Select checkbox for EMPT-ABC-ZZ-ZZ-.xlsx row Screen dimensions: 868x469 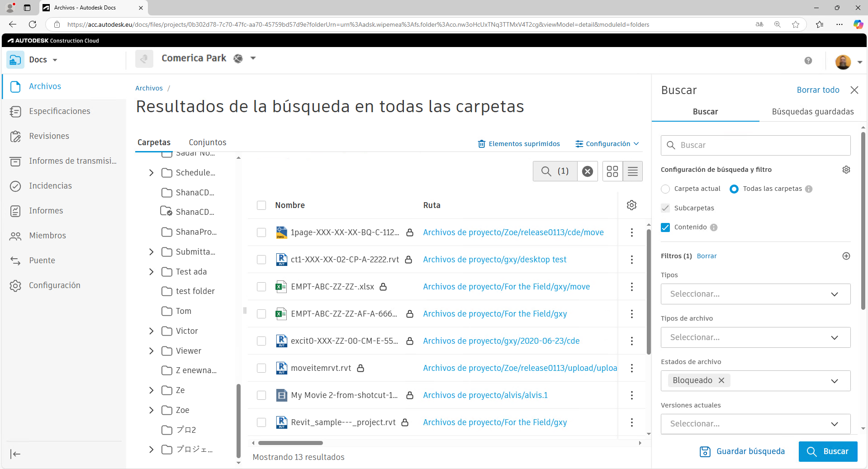tap(261, 287)
